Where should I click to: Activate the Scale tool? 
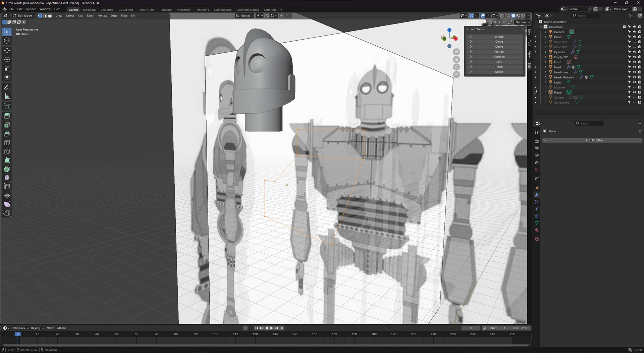7,68
